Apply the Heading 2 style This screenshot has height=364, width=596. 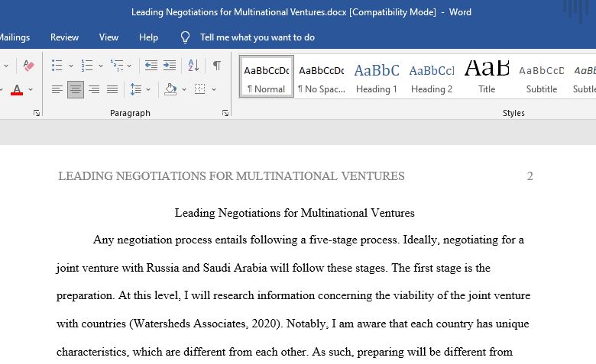(432, 76)
